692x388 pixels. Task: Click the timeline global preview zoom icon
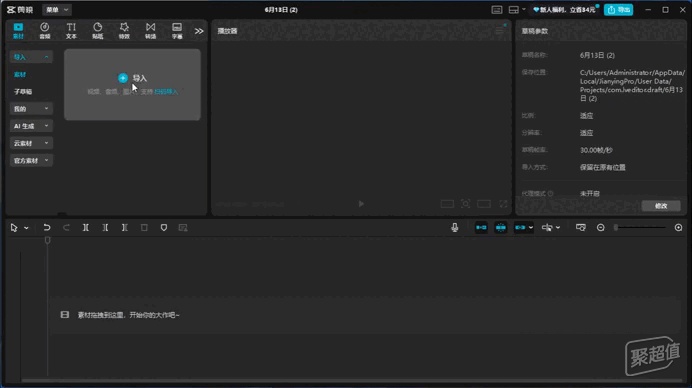[x=581, y=228]
